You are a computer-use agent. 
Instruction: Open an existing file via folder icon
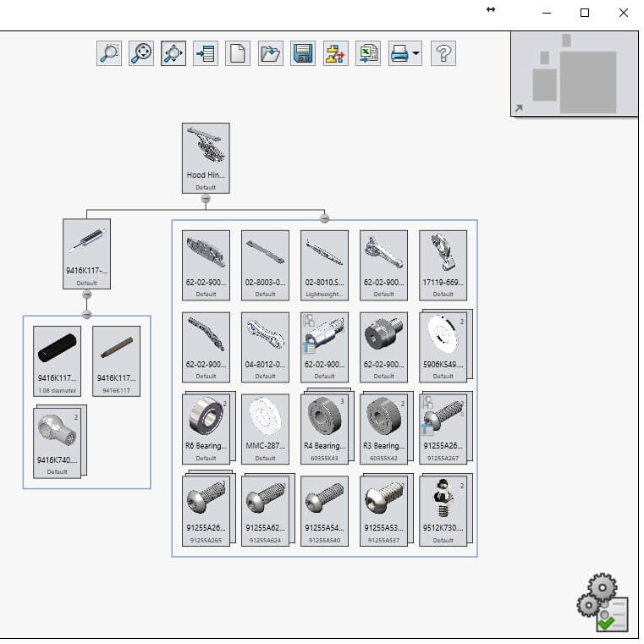point(270,53)
